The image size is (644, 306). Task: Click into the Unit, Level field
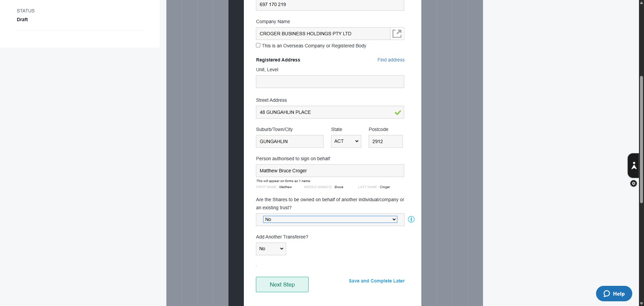tap(330, 82)
